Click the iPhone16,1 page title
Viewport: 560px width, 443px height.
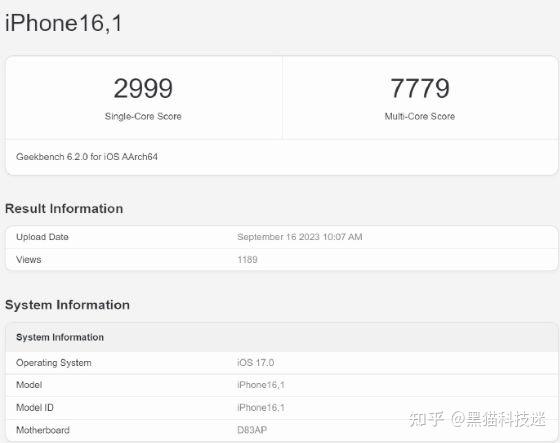point(64,23)
